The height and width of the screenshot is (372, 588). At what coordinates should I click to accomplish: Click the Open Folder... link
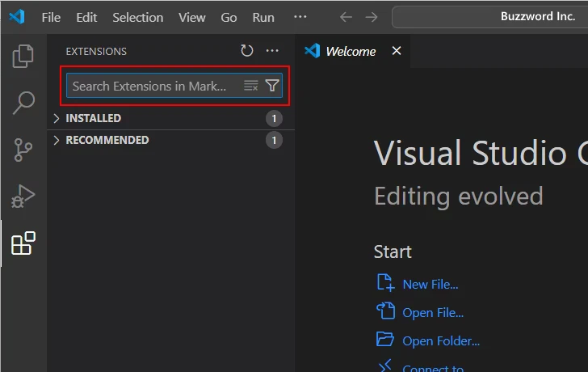point(440,340)
